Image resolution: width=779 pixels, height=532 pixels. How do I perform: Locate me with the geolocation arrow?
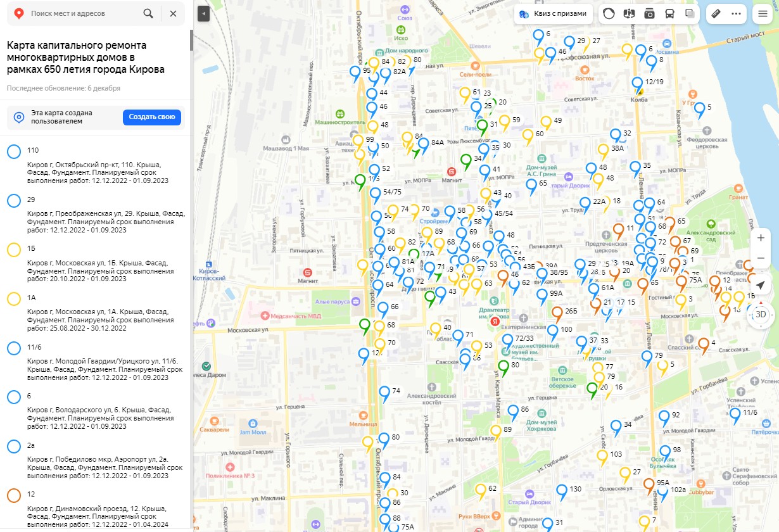click(761, 285)
